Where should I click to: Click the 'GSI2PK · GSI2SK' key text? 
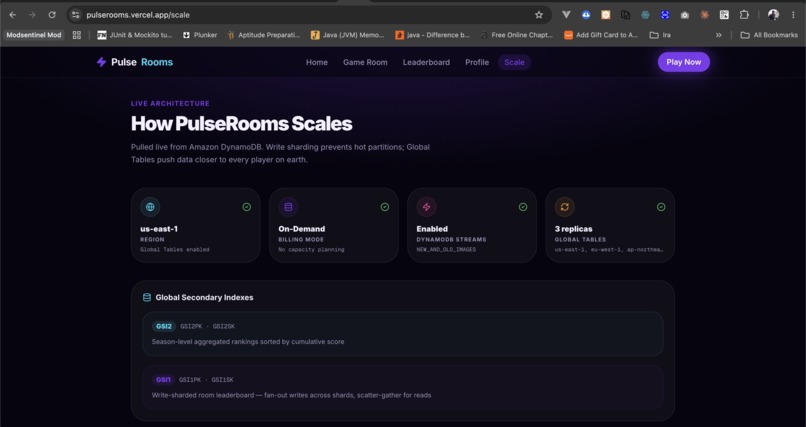(207, 326)
